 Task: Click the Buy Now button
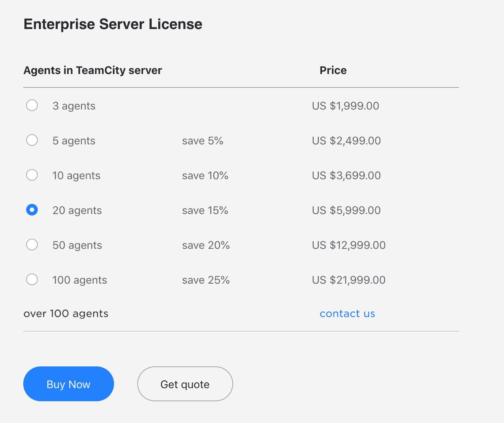[69, 384]
